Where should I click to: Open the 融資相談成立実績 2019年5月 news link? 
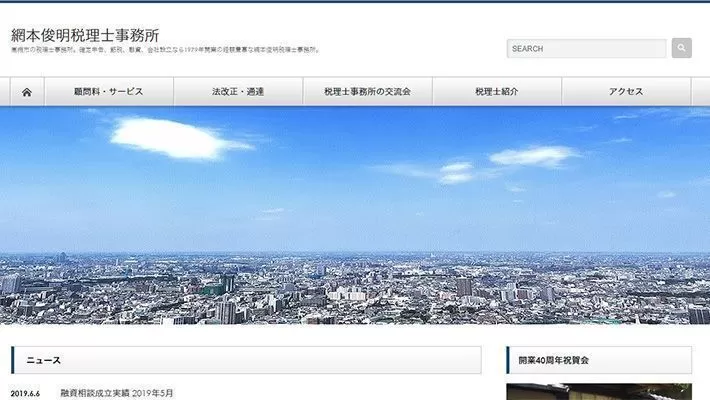(x=117, y=394)
